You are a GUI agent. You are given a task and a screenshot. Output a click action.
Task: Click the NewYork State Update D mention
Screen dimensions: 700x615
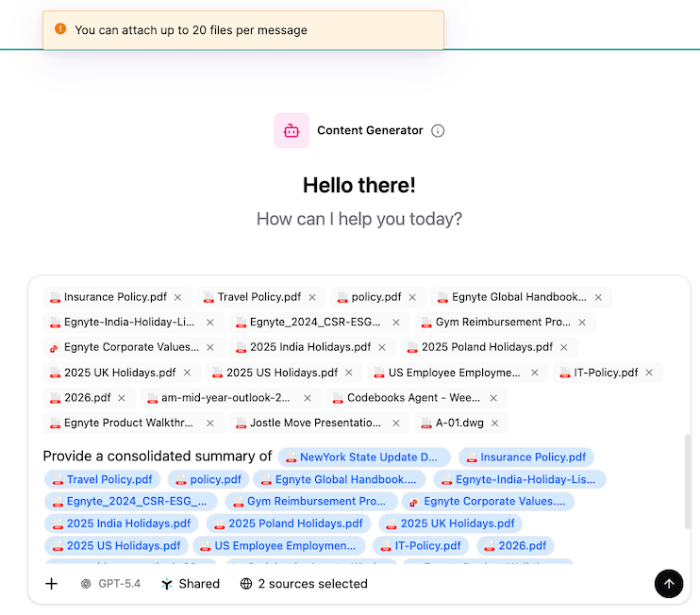tap(364, 457)
